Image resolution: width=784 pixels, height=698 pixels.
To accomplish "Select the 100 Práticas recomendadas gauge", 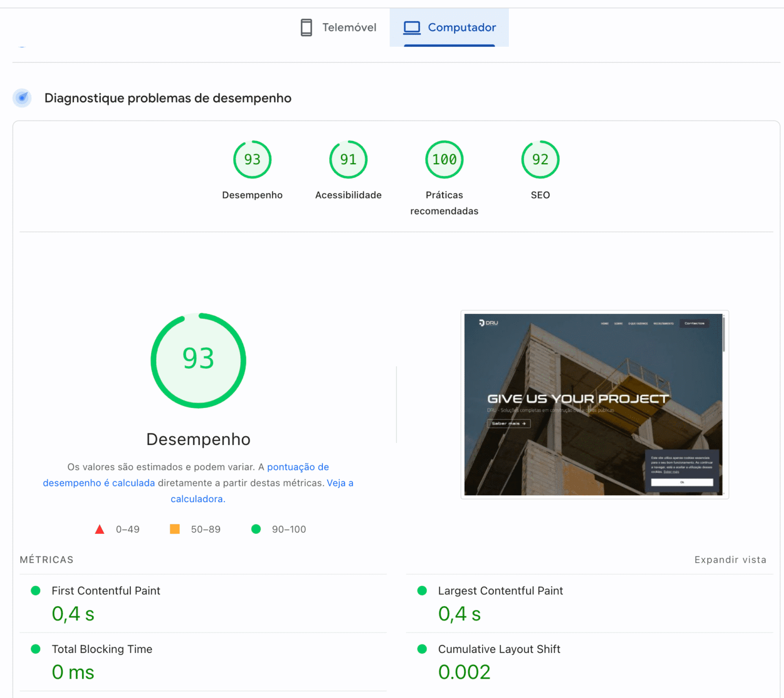I will [444, 160].
